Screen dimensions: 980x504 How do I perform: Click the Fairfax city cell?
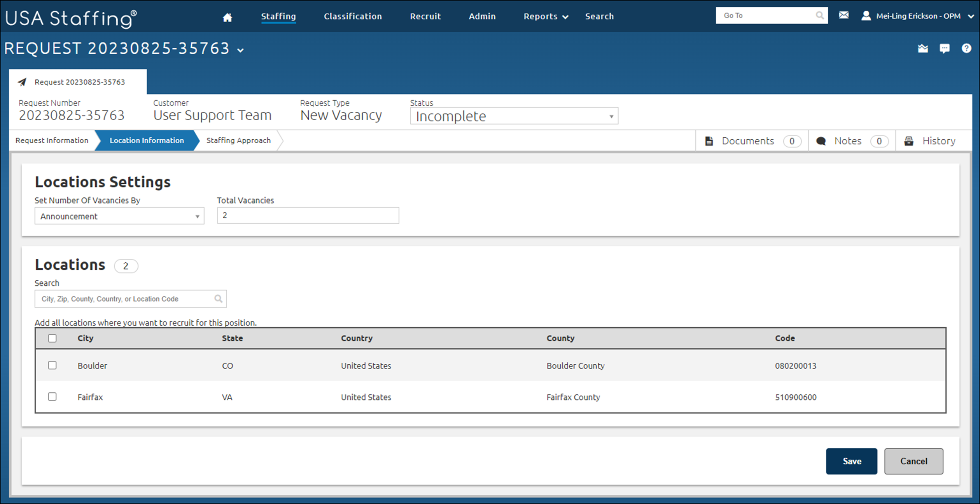click(x=90, y=397)
